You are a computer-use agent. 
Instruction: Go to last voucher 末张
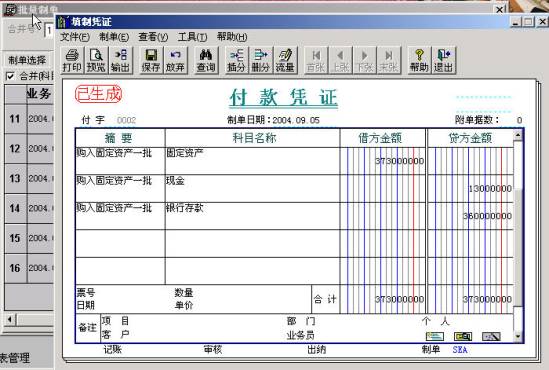(x=388, y=61)
